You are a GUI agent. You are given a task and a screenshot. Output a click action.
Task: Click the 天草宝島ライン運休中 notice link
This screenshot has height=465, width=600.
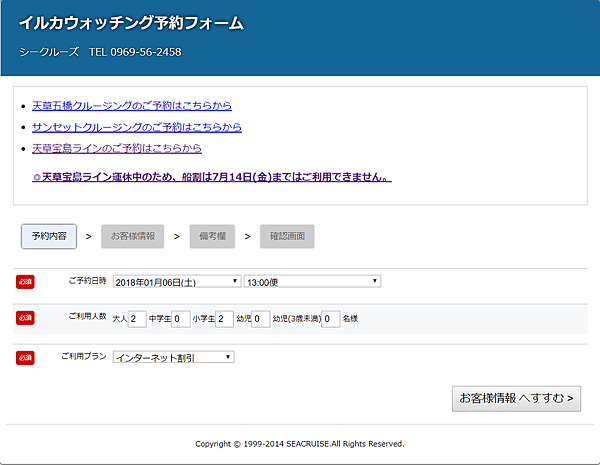(212, 177)
